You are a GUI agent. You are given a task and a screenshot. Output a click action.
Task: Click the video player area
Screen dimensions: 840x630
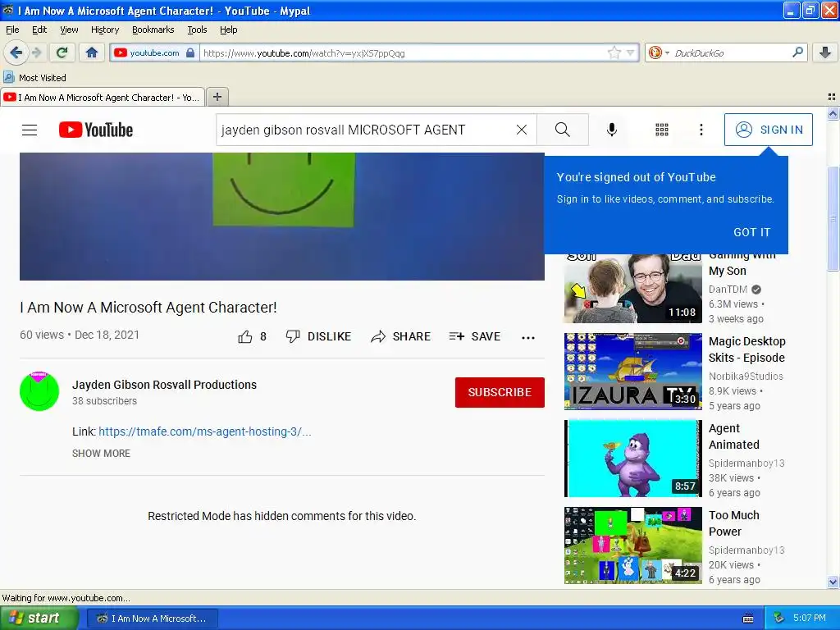(x=282, y=217)
